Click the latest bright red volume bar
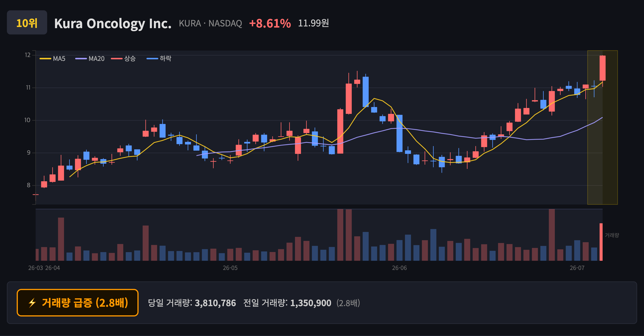The width and height of the screenshot is (644, 336). click(x=601, y=242)
